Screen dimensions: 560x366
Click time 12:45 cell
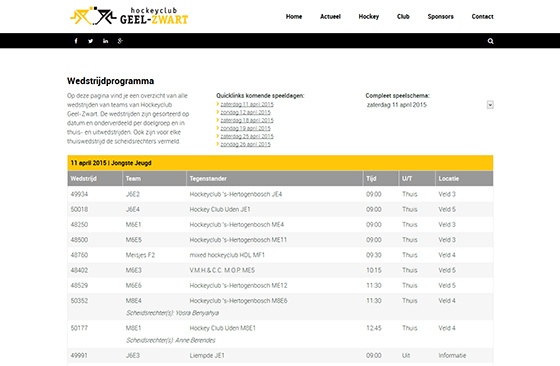click(374, 328)
